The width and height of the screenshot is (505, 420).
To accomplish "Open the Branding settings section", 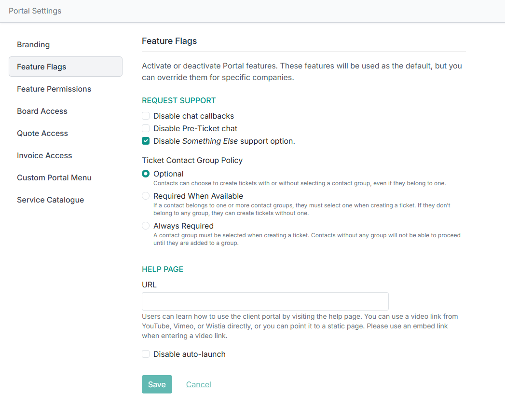I will 33,45.
